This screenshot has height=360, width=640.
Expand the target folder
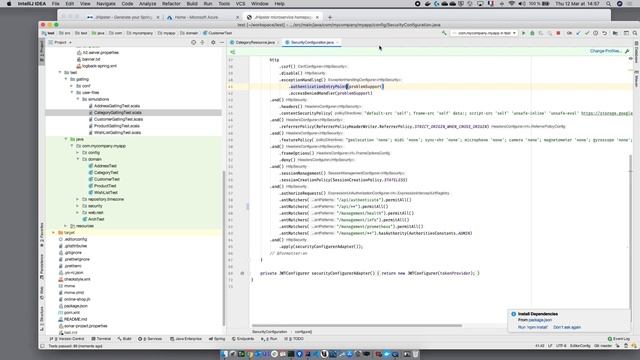pos(53,233)
